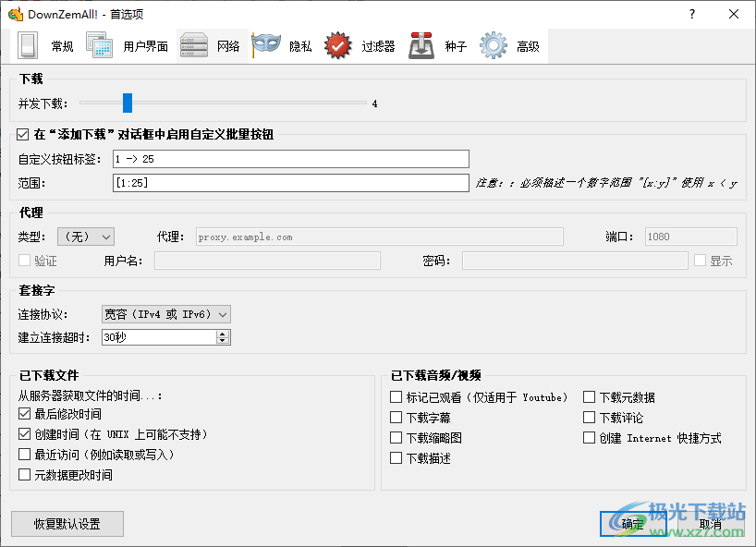Click the 常规 (General) settings icon

pos(28,44)
